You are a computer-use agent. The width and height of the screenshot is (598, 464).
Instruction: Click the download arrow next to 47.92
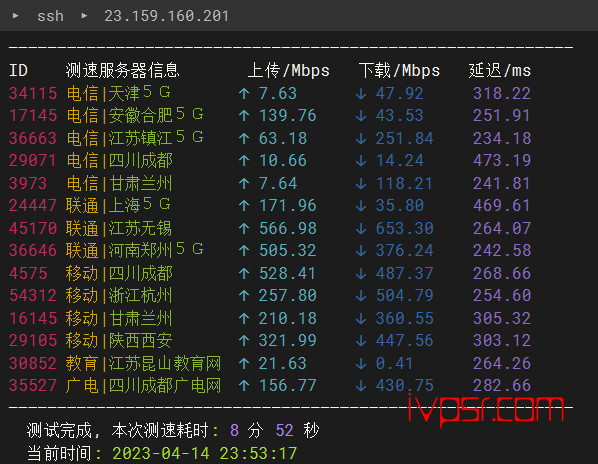(x=361, y=93)
